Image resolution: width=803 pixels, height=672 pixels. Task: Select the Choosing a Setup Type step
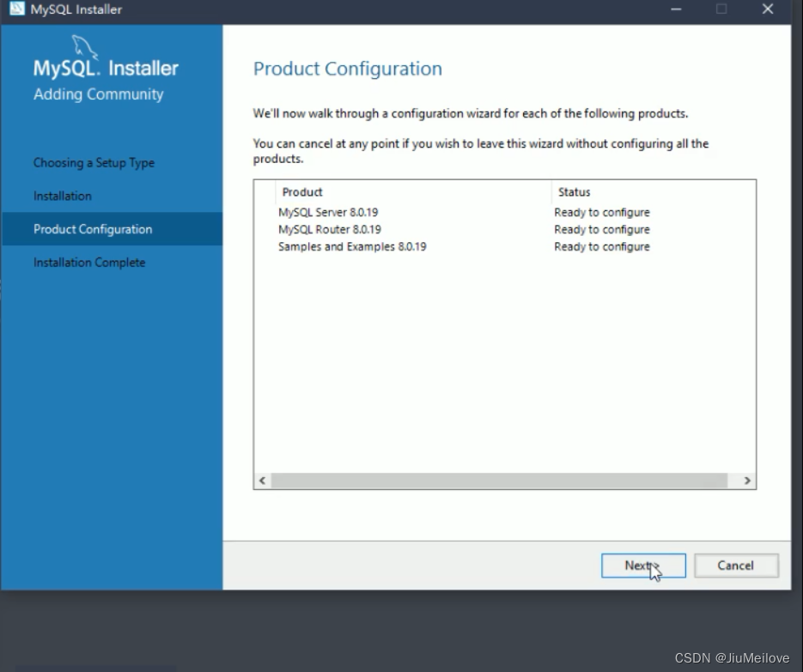[x=94, y=163]
